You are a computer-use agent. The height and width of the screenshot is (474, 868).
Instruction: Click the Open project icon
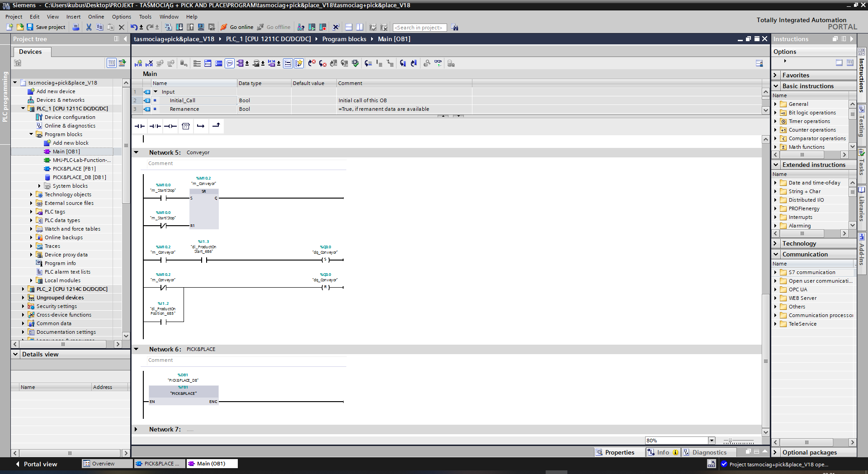pyautogui.click(x=20, y=27)
